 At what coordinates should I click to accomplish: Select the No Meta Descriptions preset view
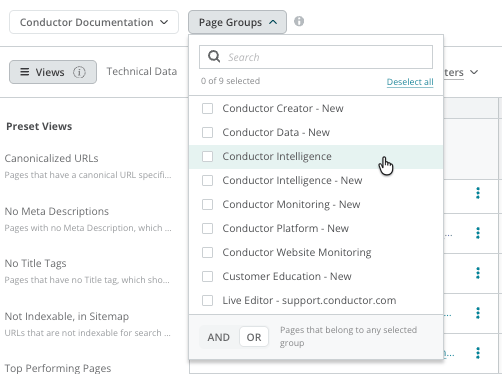click(x=88, y=219)
